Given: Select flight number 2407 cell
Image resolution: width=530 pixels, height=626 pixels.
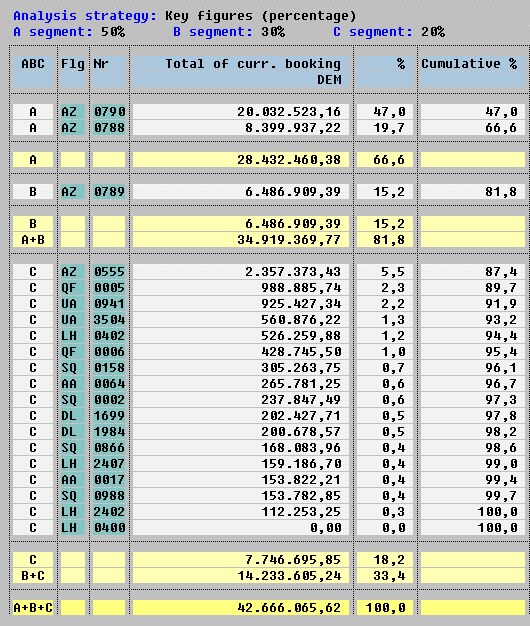Looking at the screenshot, I should [109, 464].
